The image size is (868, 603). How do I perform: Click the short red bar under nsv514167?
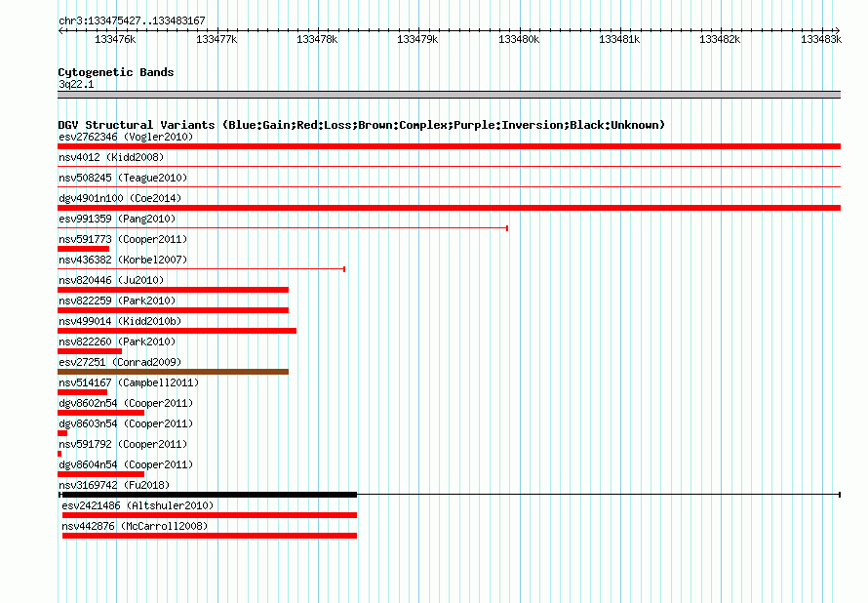(x=83, y=392)
